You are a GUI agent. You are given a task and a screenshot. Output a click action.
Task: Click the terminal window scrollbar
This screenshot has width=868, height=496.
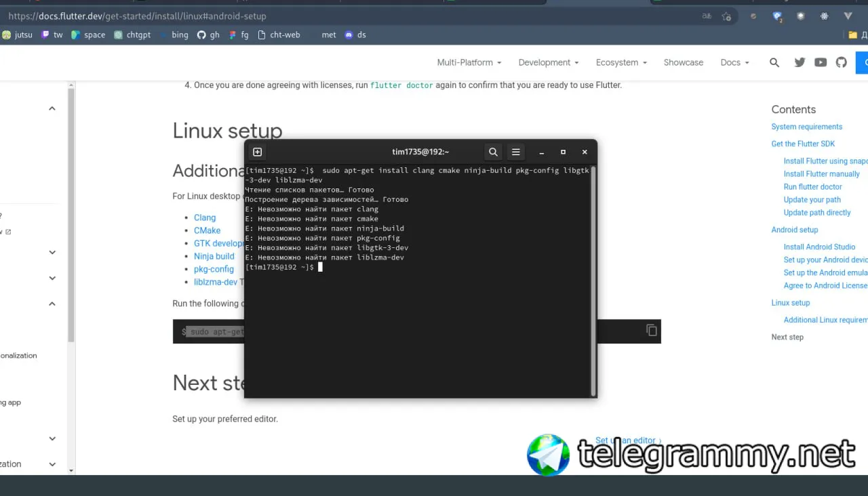tap(593, 281)
